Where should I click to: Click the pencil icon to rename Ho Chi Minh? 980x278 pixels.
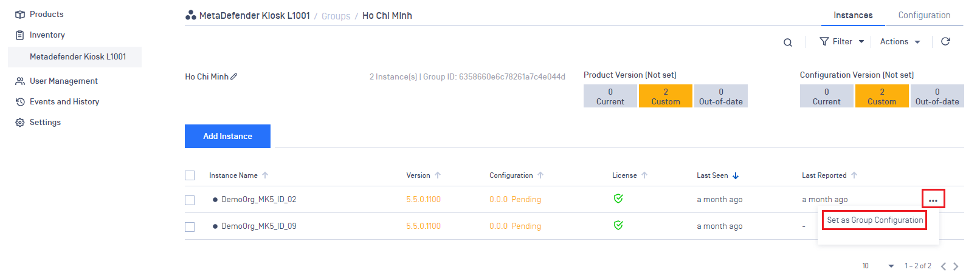234,76
